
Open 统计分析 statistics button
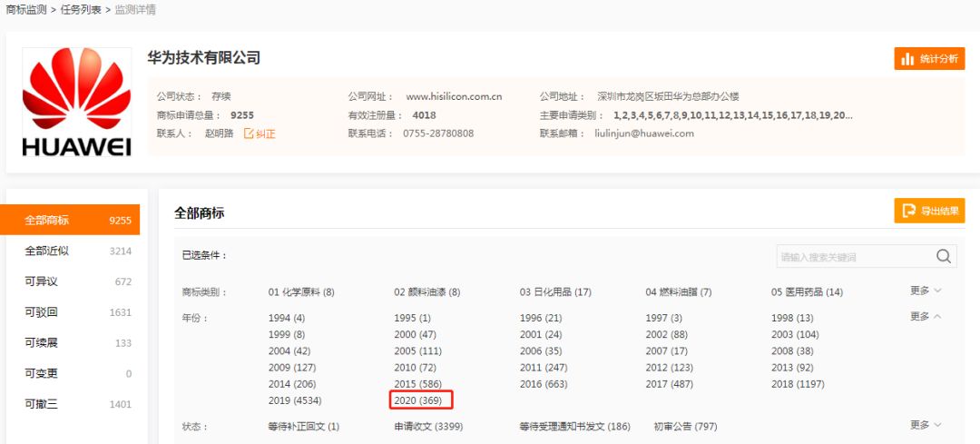pyautogui.click(x=929, y=59)
